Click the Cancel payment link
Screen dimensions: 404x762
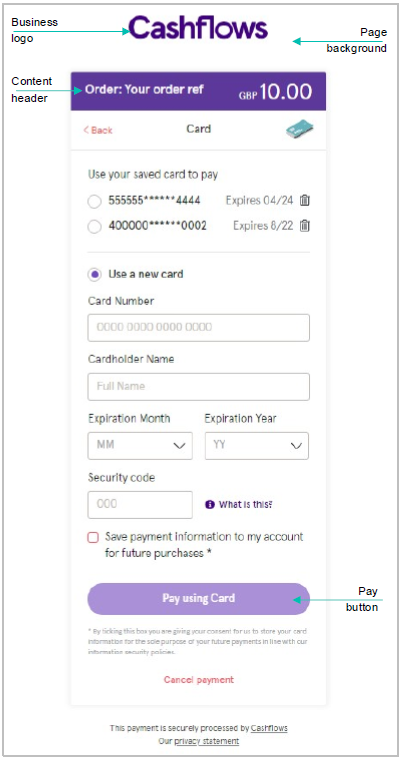pos(198,679)
